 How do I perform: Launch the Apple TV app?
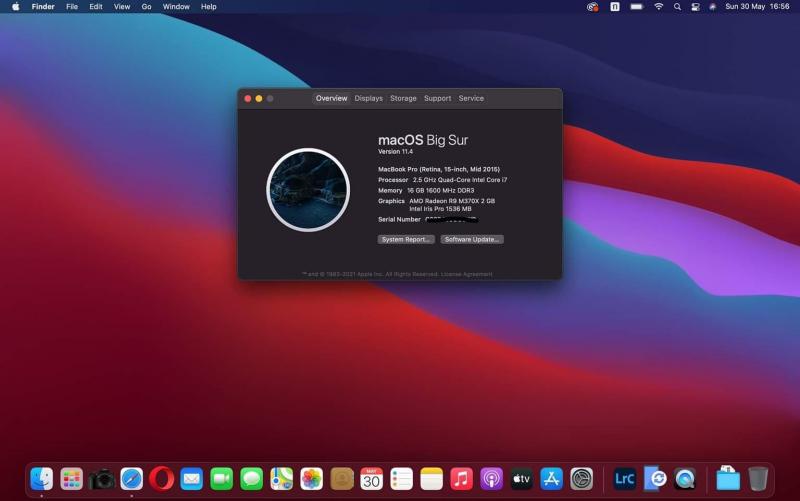[x=521, y=479]
